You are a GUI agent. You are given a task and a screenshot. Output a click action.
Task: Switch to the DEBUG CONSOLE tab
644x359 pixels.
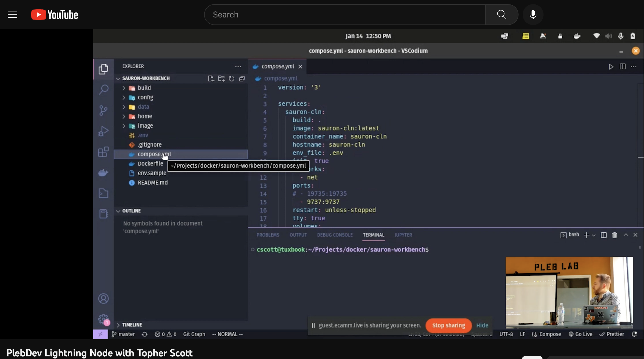tap(335, 235)
